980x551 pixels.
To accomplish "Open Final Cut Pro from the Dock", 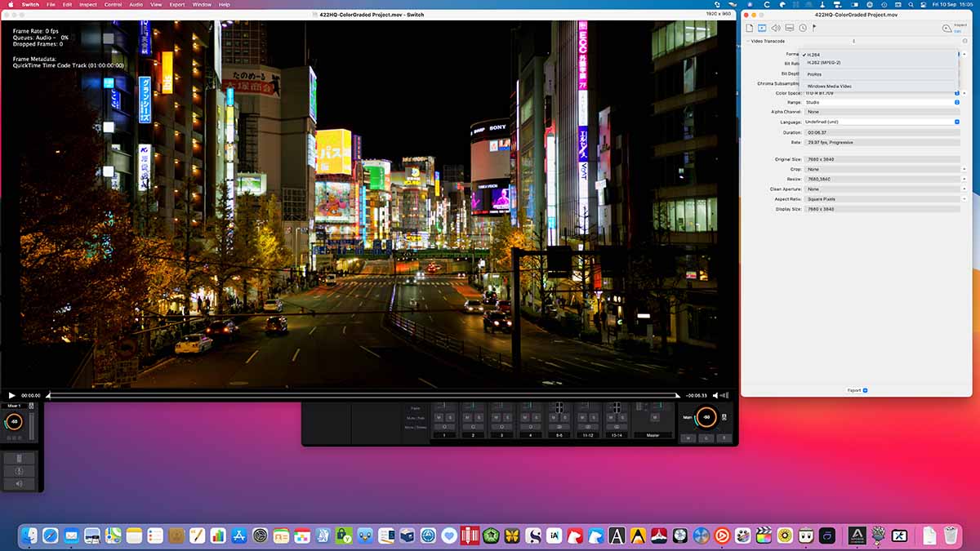I will pyautogui.click(x=764, y=535).
